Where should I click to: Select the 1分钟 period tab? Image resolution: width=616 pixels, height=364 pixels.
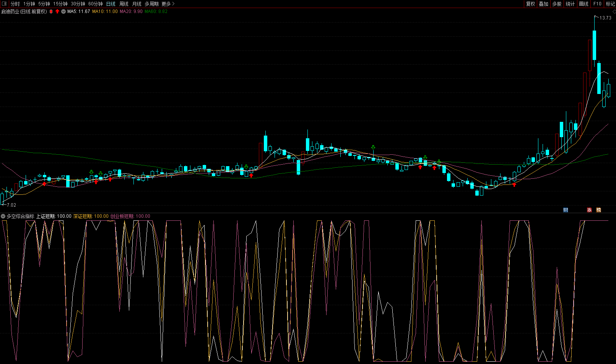tap(29, 4)
